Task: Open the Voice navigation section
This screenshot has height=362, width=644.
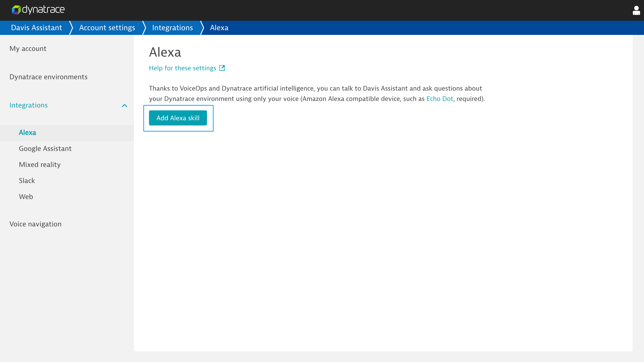Action: point(35,224)
